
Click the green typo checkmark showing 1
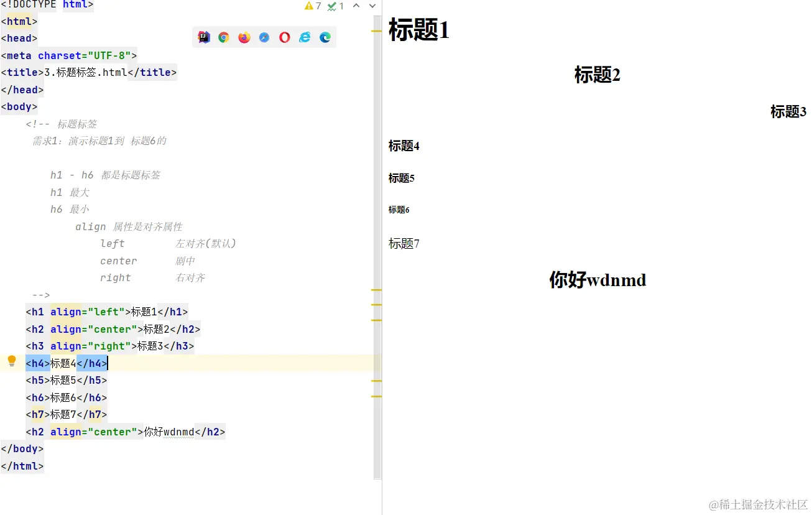pos(336,6)
